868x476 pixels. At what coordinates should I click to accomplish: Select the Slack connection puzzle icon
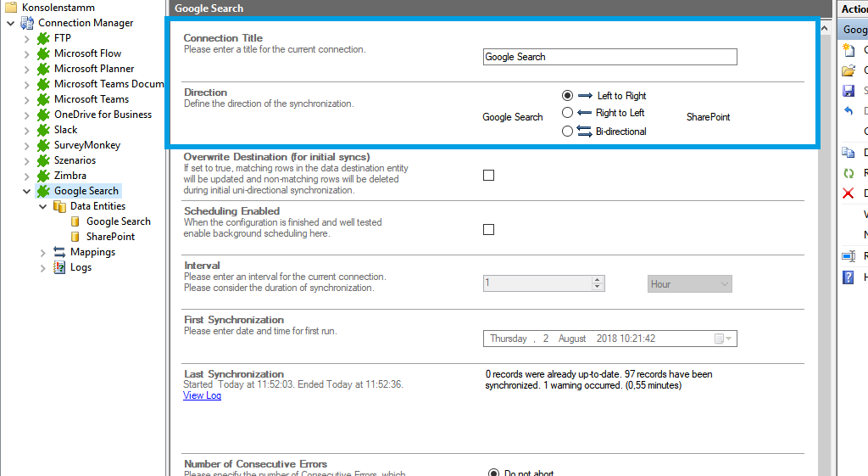(43, 130)
